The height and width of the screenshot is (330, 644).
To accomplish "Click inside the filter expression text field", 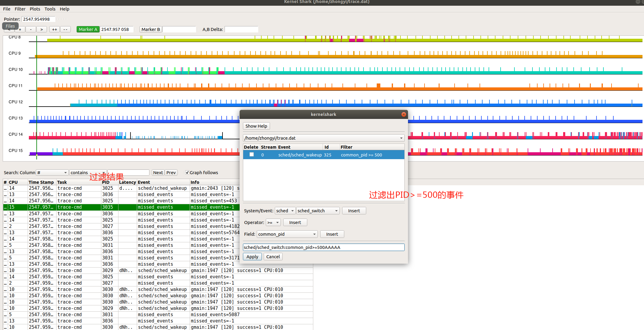I will click(324, 247).
